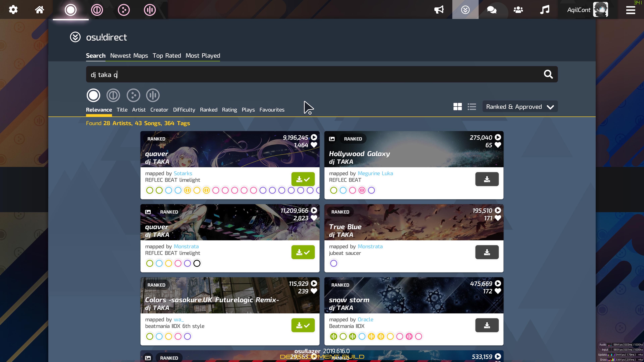644x362 pixels.
Task: Click the purple difficulty circle on True Blue
Action: [x=334, y=263]
